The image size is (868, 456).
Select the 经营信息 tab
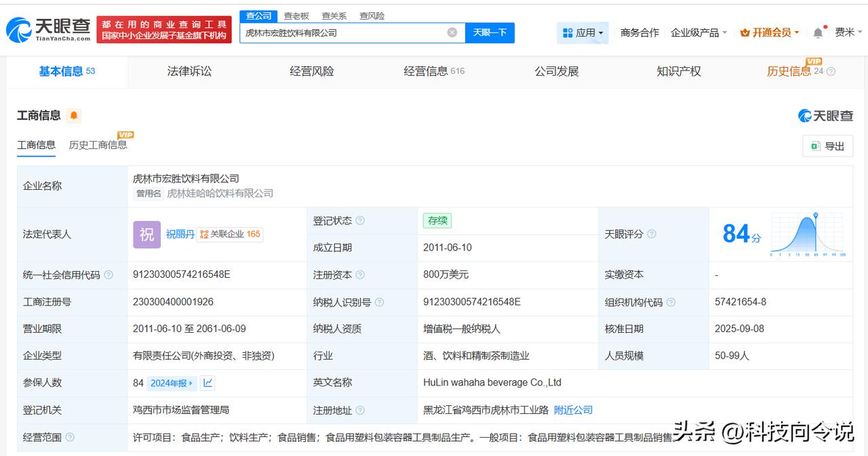click(x=434, y=71)
